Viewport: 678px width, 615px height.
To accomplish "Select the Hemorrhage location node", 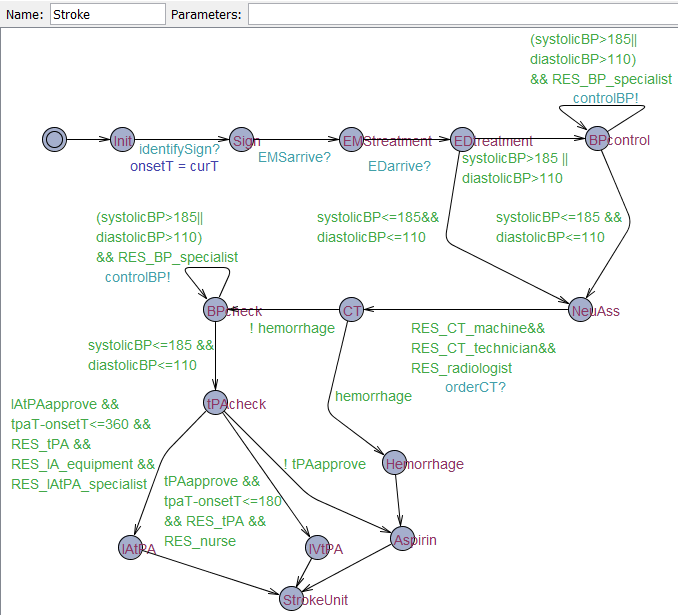I will click(395, 463).
